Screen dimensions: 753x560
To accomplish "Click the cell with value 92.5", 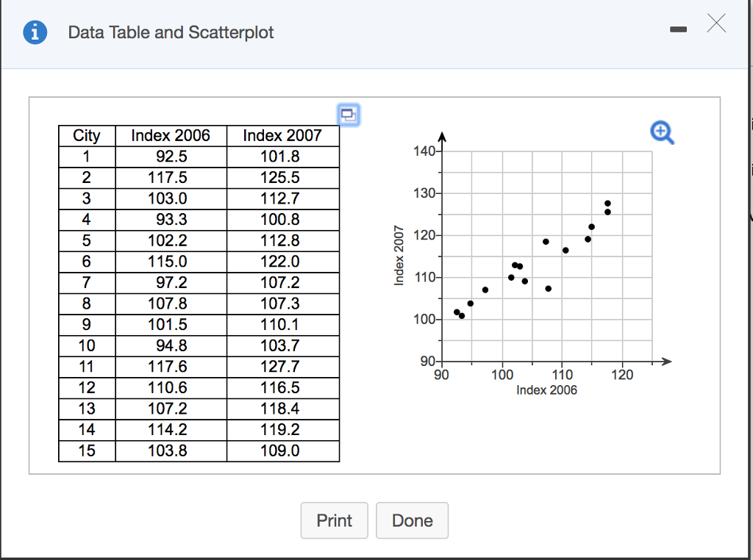I will 171,157.
